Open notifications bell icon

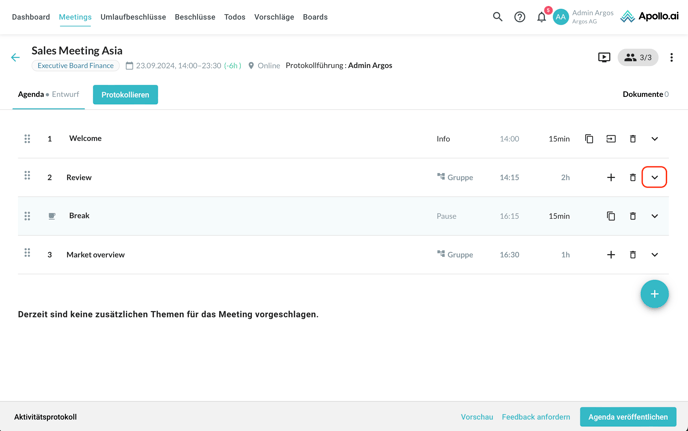coord(542,17)
